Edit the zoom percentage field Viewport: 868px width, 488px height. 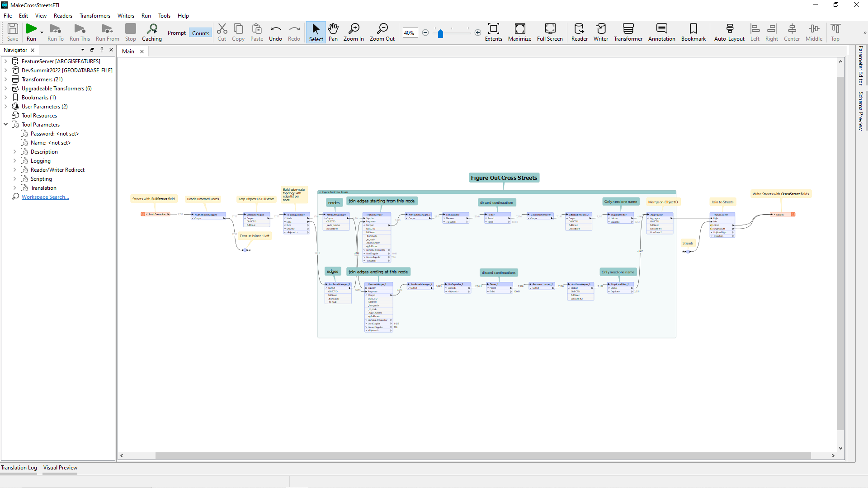(x=409, y=33)
